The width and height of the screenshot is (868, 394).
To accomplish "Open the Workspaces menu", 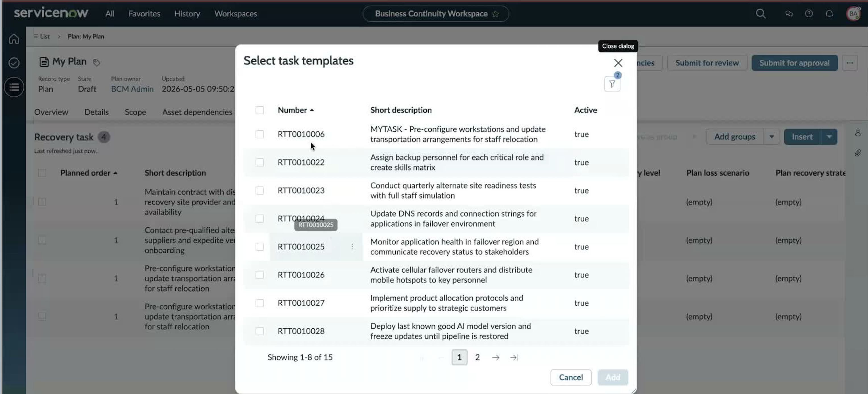I will click(x=236, y=14).
